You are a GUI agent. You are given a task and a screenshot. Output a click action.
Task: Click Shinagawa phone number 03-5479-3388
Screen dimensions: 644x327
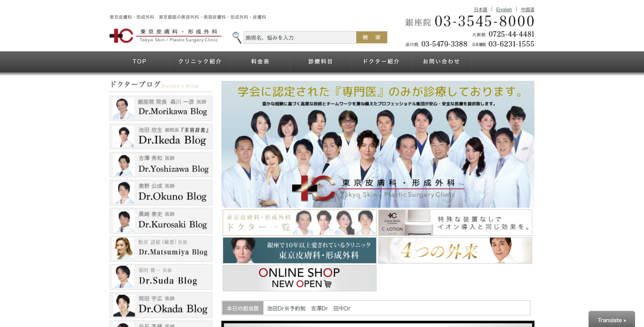coord(444,44)
